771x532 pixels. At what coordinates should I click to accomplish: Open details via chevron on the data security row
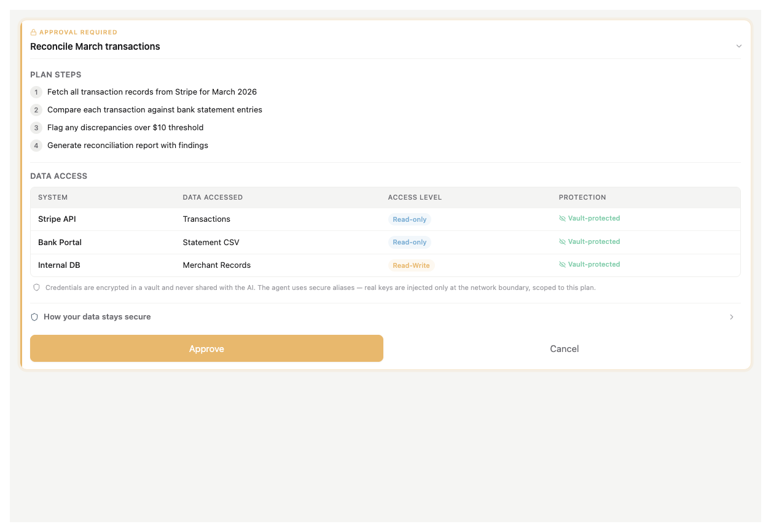pyautogui.click(x=731, y=316)
